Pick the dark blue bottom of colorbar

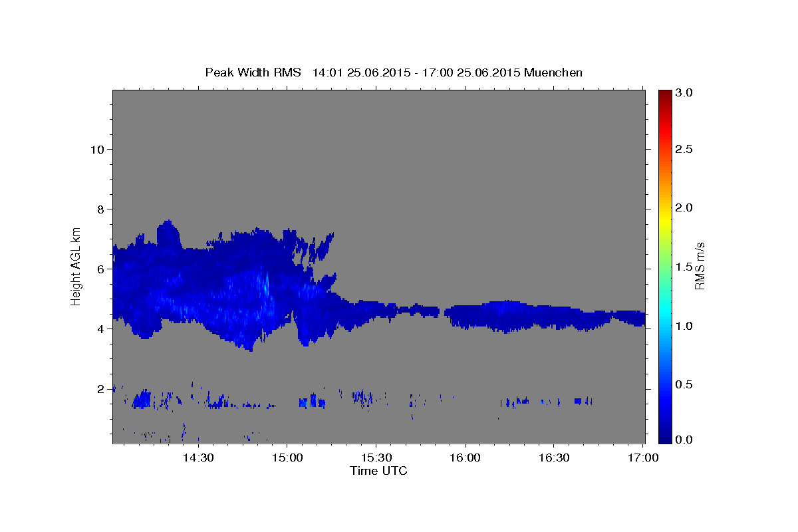[x=665, y=438]
